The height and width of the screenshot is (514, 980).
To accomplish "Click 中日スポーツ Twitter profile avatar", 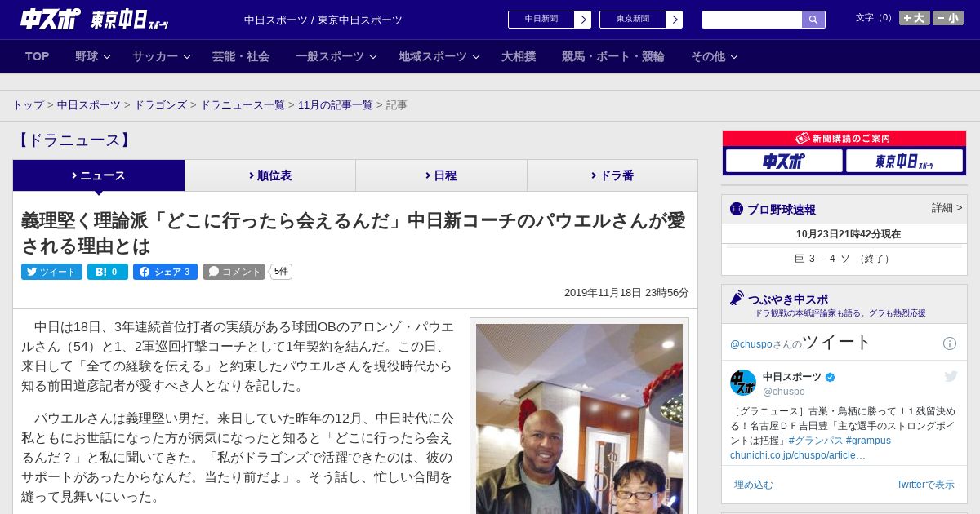I will tap(743, 383).
